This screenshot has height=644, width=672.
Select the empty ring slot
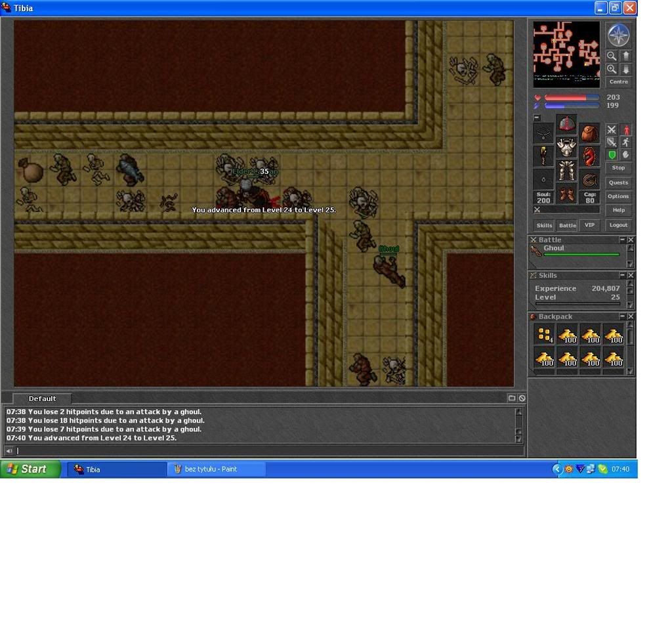(x=543, y=180)
